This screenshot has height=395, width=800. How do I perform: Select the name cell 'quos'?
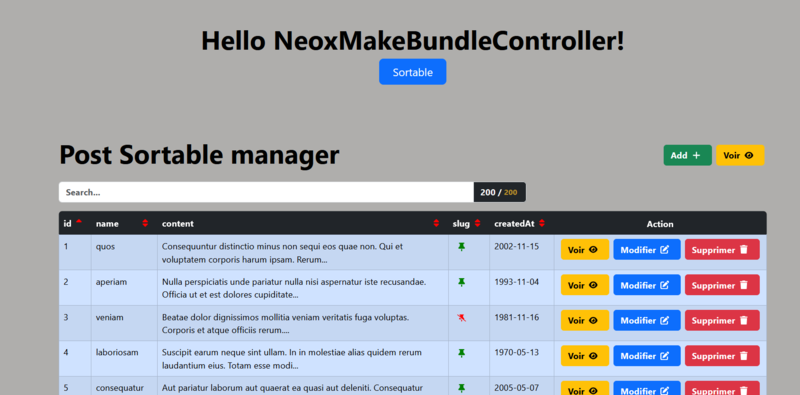pyautogui.click(x=105, y=246)
